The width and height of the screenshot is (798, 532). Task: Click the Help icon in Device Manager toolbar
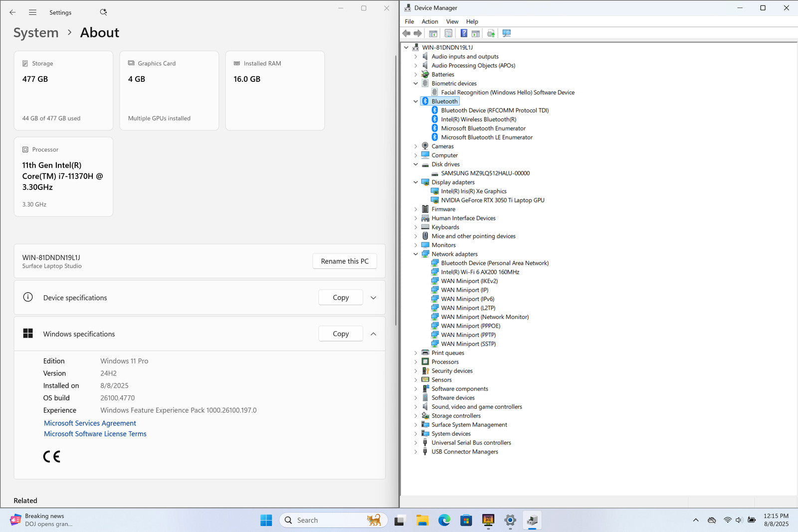[463, 33]
